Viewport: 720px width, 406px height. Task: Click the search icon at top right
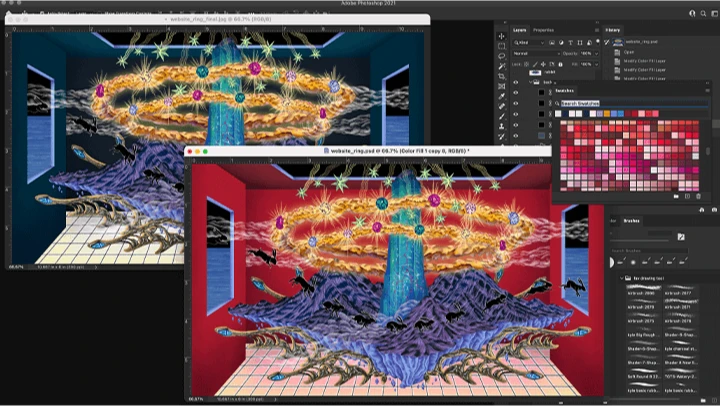pos(703,14)
